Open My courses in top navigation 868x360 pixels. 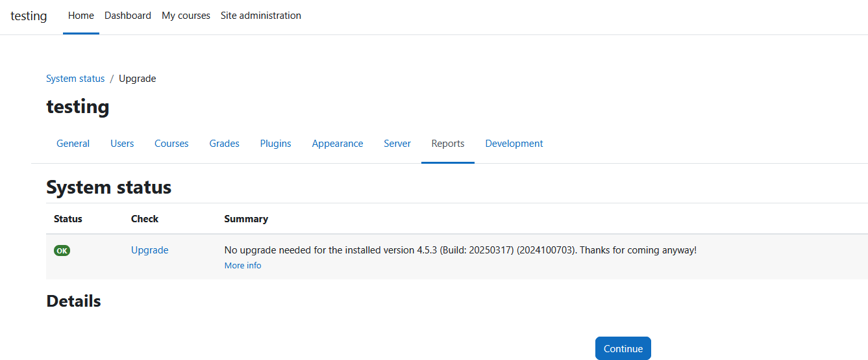point(186,16)
